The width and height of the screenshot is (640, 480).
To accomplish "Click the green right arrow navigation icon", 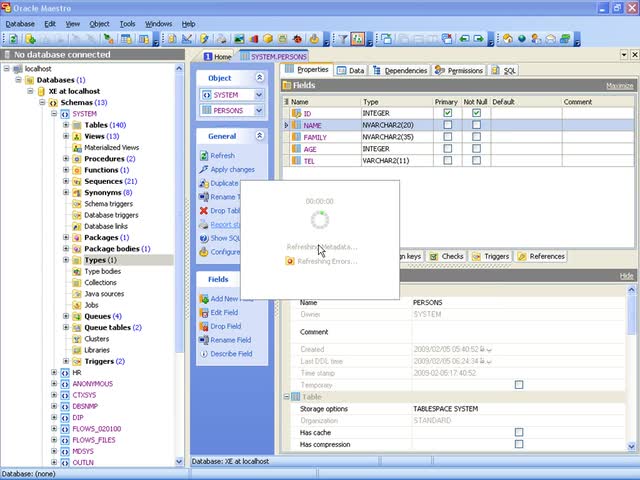I will 479,39.
